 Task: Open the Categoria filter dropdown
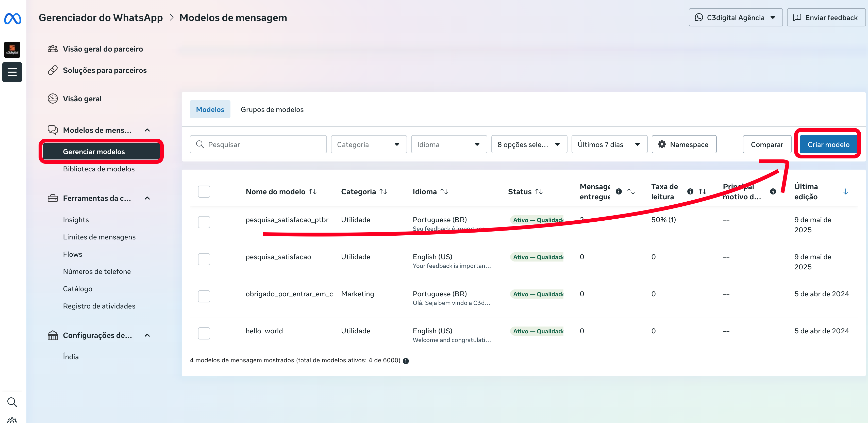(369, 144)
